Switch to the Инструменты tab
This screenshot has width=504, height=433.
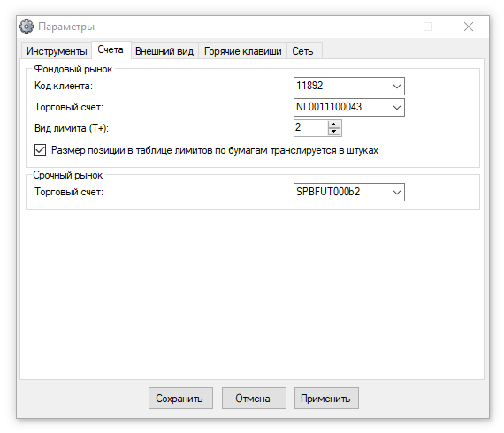pos(57,51)
